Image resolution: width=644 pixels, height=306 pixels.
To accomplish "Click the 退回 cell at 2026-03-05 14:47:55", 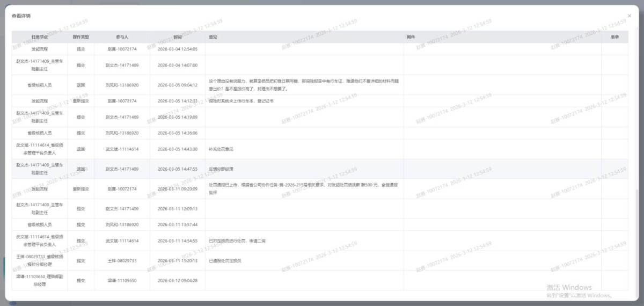I will click(80, 169).
